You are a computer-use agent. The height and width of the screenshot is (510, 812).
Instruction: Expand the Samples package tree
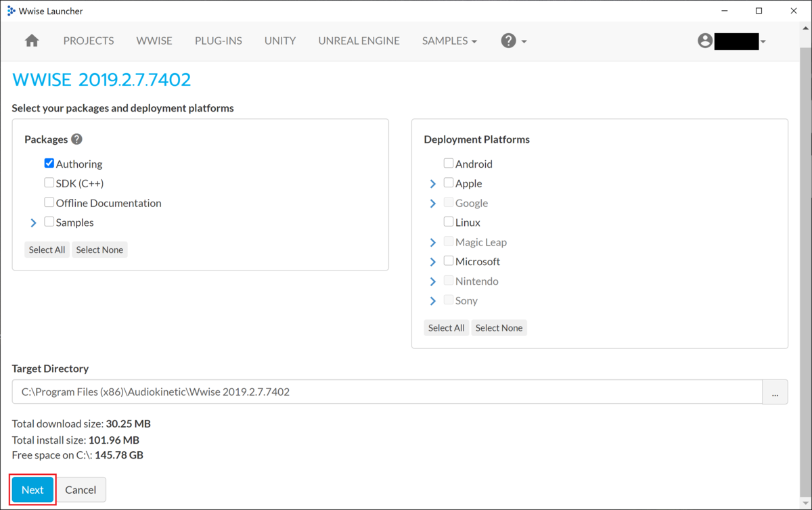33,223
